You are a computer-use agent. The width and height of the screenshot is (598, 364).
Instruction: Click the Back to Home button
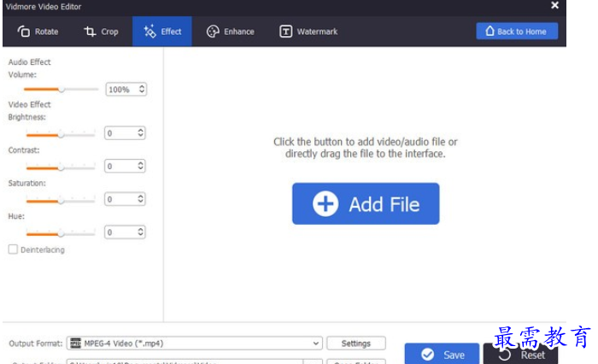click(517, 32)
